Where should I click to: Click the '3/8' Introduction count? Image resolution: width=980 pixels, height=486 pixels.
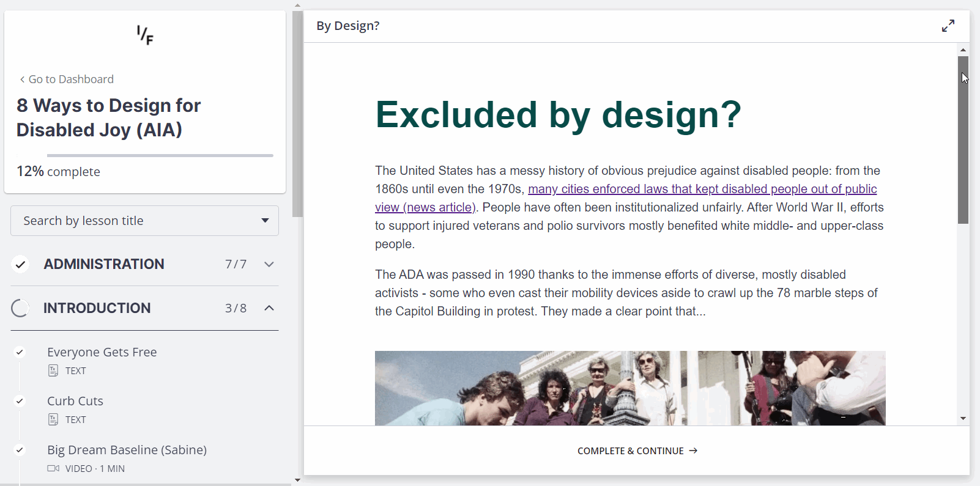pyautogui.click(x=236, y=308)
